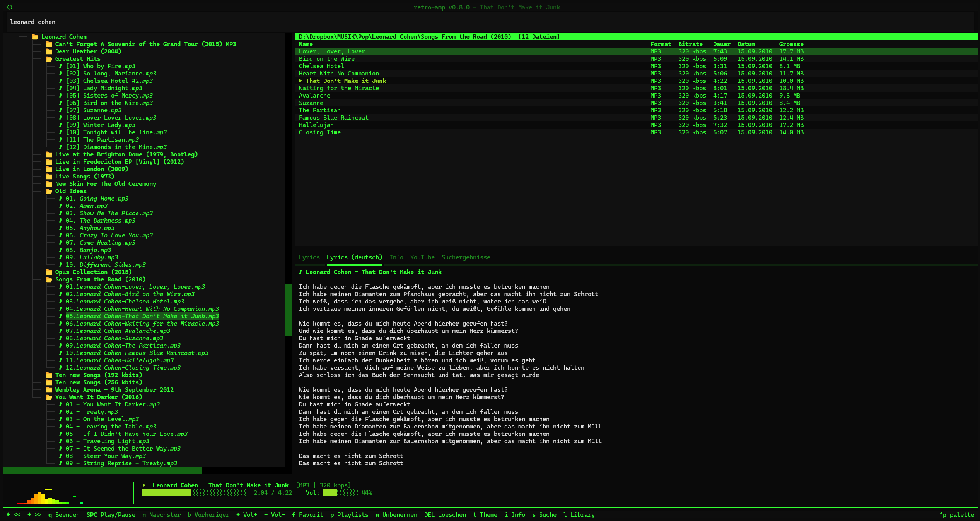Click the note icon beside Who by Fire.mp3
This screenshot has height=521, width=980.
coord(61,66)
